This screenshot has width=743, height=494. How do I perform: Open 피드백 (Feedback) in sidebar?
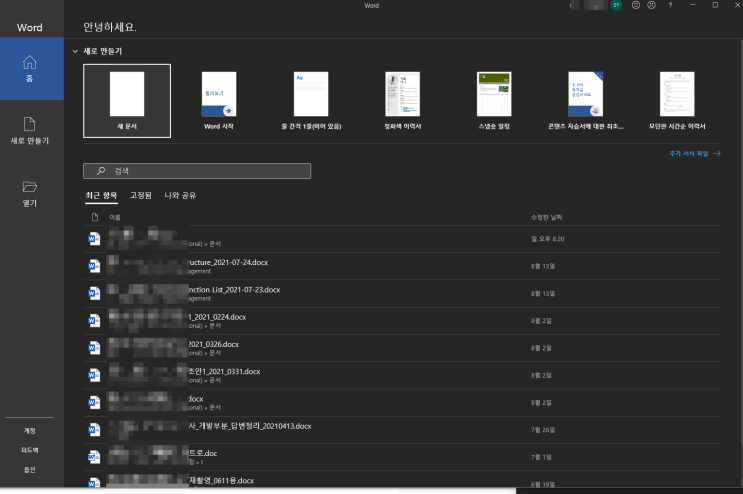click(29, 450)
